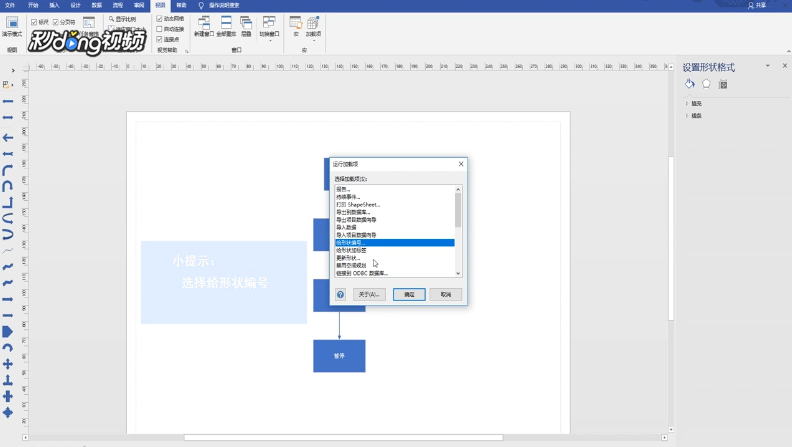792x447 pixels.
Task: Close the Run Add-on dialog
Action: tap(461, 164)
